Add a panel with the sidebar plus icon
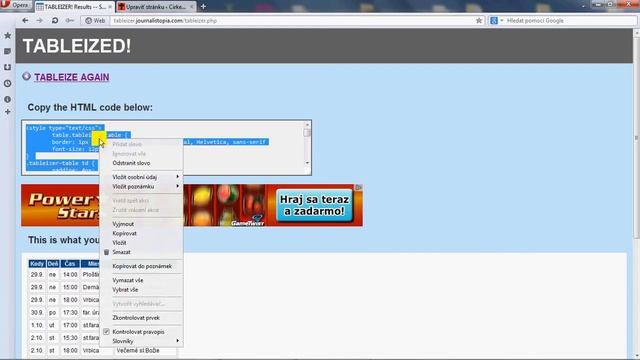640x360 pixels. [x=7, y=112]
